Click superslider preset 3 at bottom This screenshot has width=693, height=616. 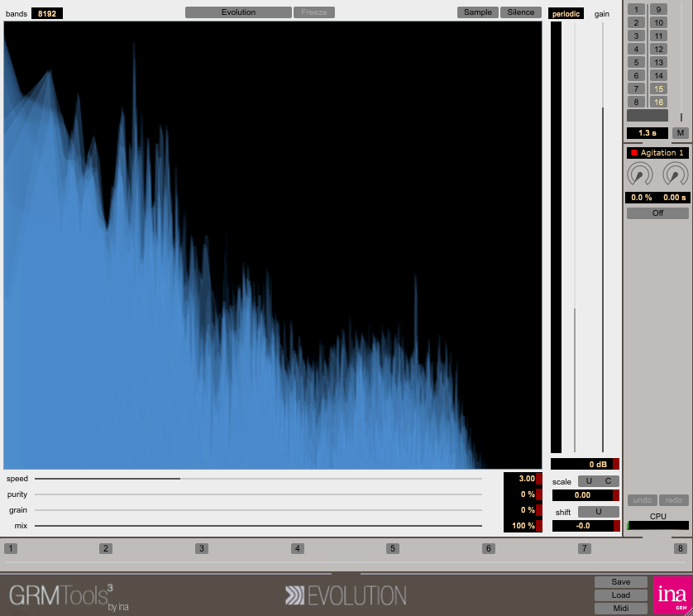[202, 549]
